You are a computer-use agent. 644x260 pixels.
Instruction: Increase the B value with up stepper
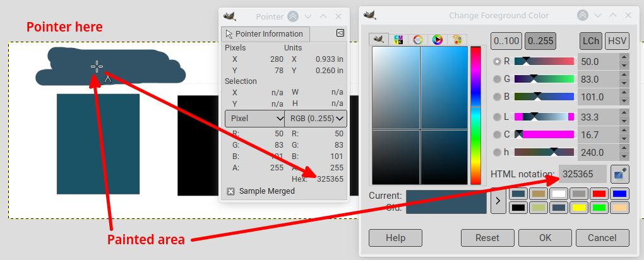(x=624, y=93)
